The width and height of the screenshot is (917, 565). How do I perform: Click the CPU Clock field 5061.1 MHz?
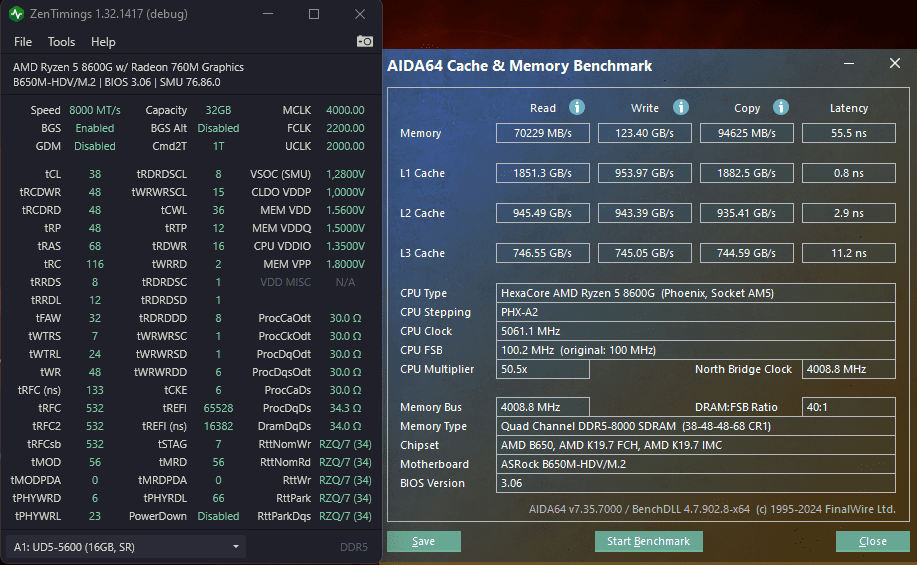tap(695, 331)
